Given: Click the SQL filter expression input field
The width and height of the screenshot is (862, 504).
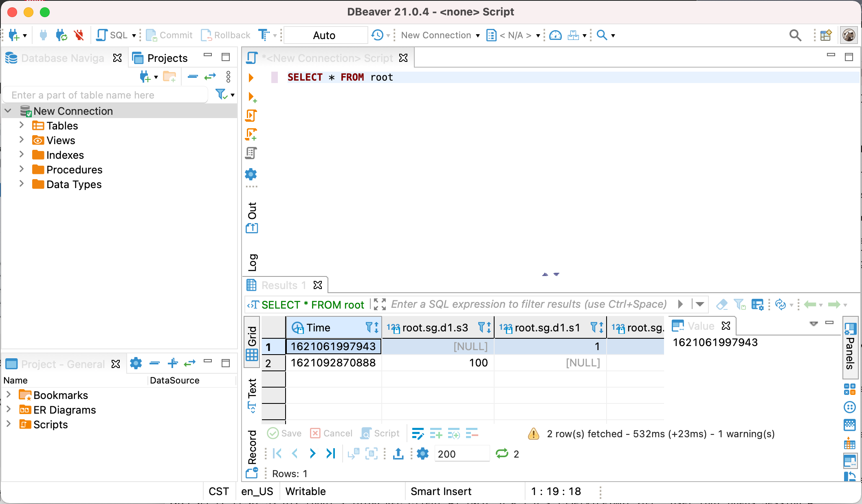Looking at the screenshot, I should 528,305.
